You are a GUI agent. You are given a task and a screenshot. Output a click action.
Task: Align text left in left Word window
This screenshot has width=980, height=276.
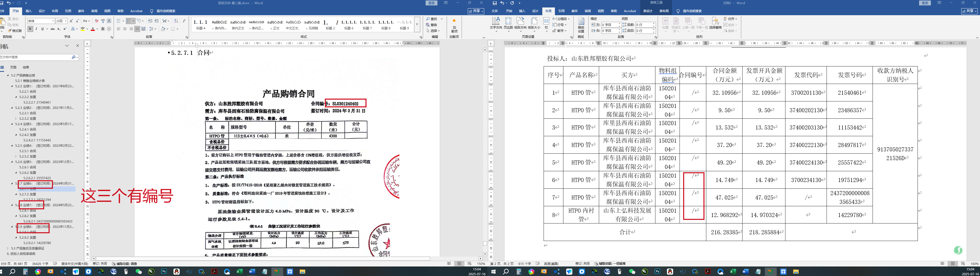pos(119,29)
